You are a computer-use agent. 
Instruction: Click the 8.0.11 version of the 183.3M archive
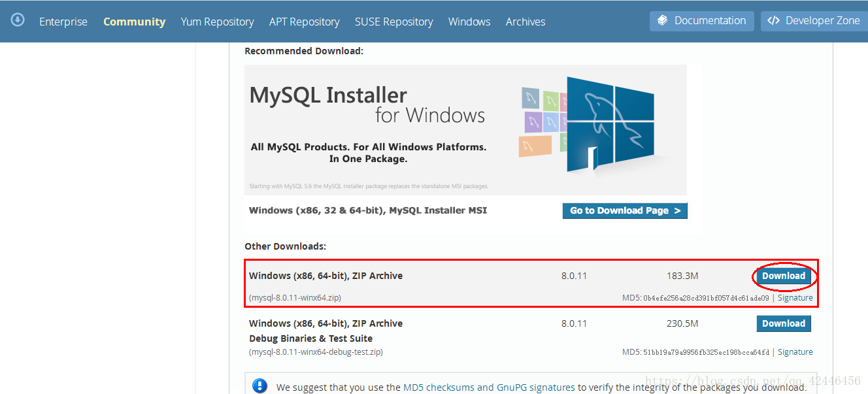pos(574,276)
